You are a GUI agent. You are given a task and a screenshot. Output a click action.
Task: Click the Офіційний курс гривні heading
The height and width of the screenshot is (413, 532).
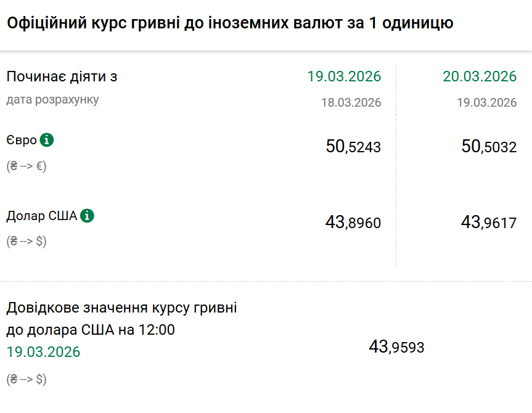pyautogui.click(x=231, y=23)
